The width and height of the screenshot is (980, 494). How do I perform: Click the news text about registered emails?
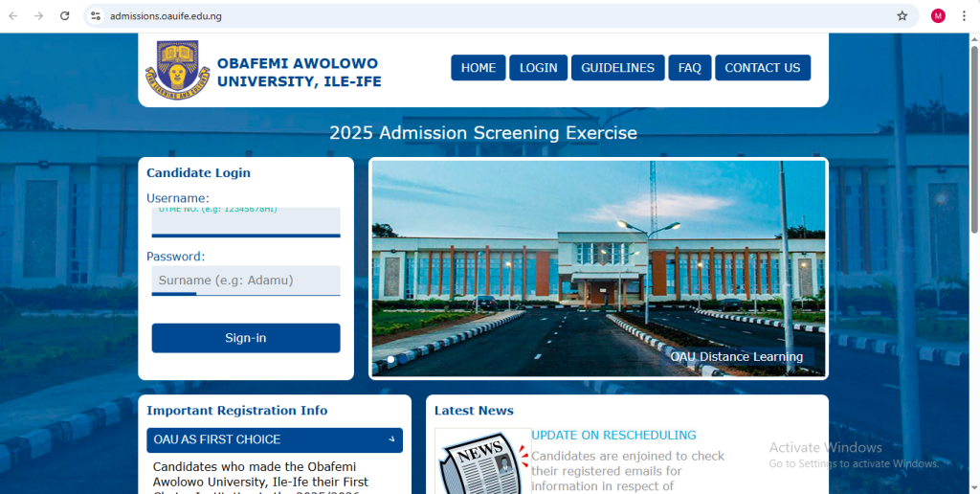628,471
